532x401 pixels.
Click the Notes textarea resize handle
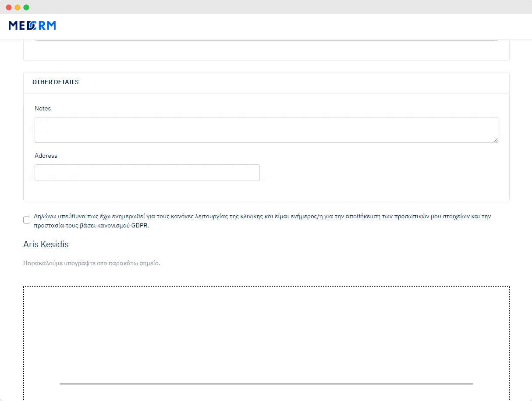click(496, 140)
